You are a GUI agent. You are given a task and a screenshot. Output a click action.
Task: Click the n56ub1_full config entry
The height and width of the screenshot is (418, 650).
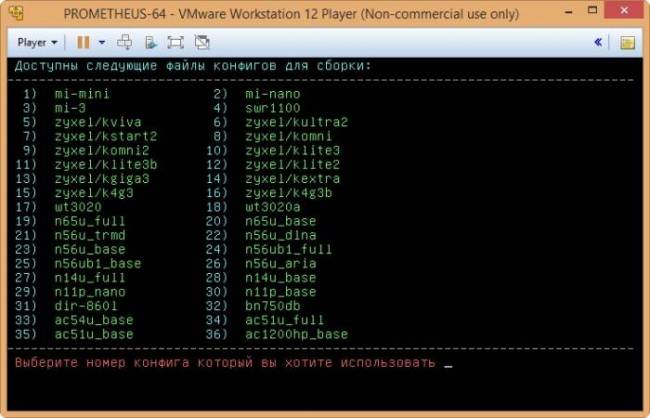tap(289, 249)
